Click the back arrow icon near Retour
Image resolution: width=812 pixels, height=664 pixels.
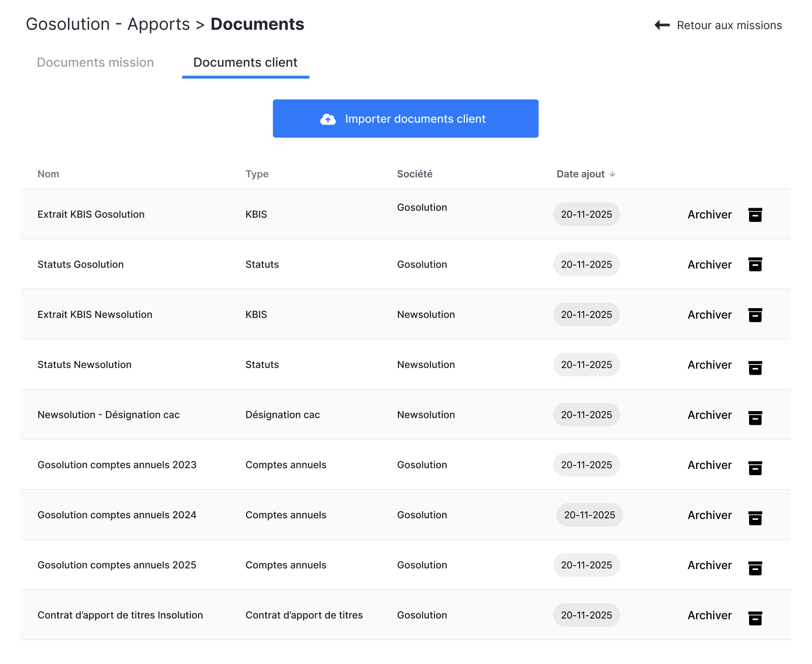tap(662, 25)
